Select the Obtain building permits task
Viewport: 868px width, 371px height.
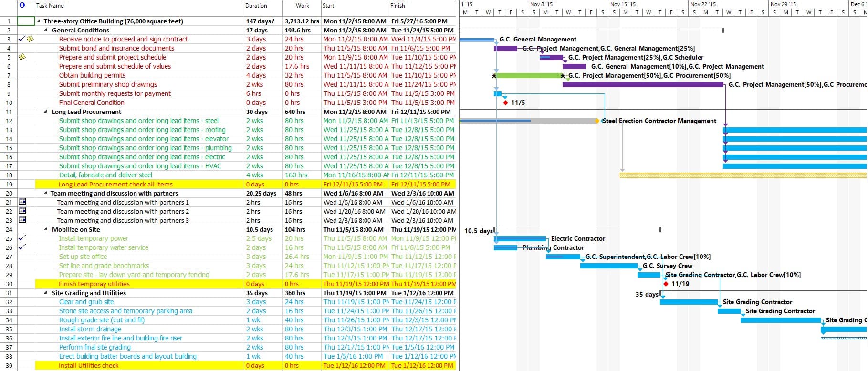click(92, 75)
